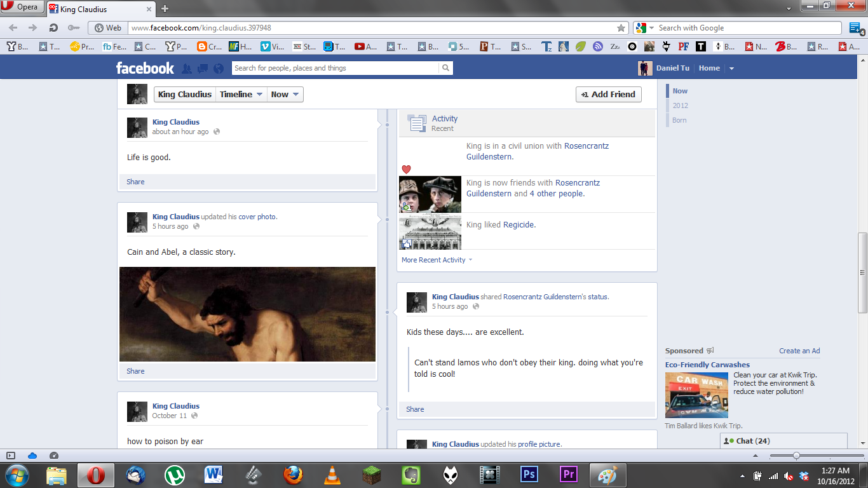
Task: Click Opera panel toggle icon in status bar
Action: [x=11, y=456]
